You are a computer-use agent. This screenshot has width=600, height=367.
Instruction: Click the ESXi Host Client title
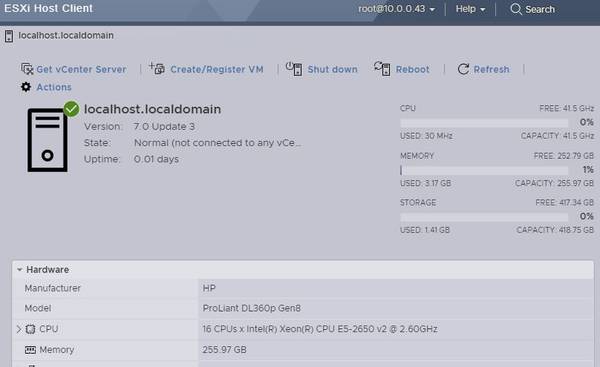(x=48, y=8)
